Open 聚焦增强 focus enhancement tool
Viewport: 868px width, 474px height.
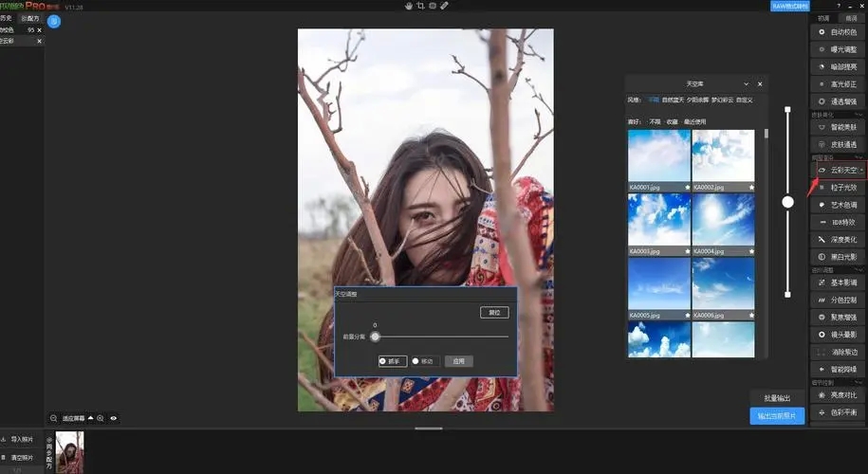(x=837, y=318)
